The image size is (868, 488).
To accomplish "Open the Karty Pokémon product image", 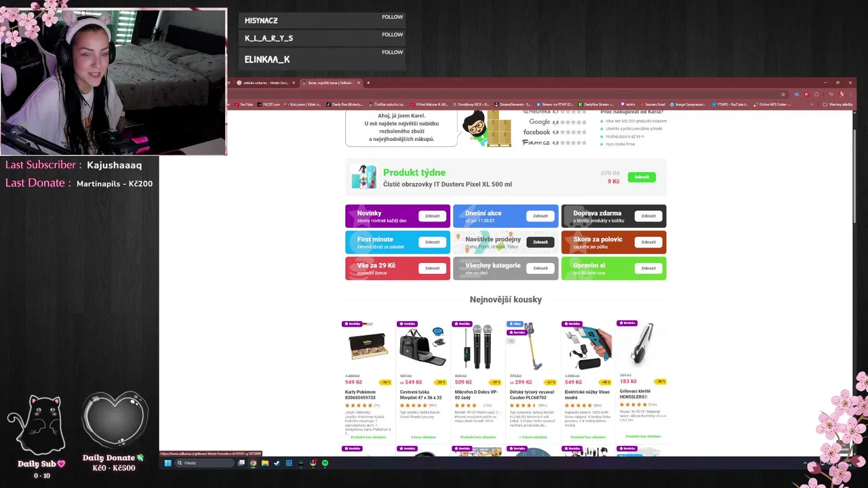I will pyautogui.click(x=368, y=346).
